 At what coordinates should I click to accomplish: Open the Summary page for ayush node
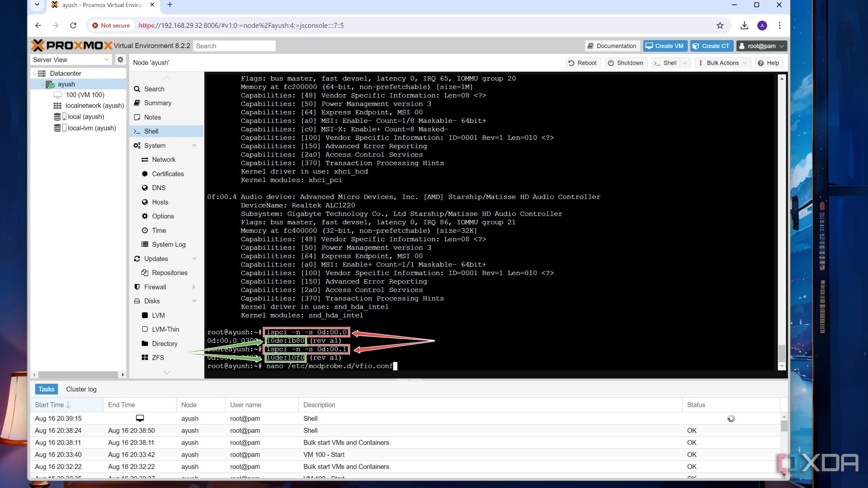[x=158, y=103]
